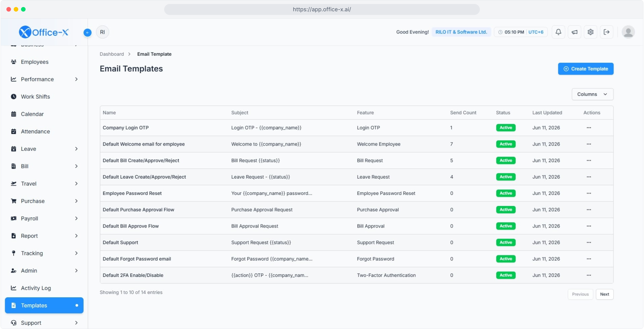The image size is (644, 329).
Task: Sort by the Last Updated column header
Action: click(547, 113)
